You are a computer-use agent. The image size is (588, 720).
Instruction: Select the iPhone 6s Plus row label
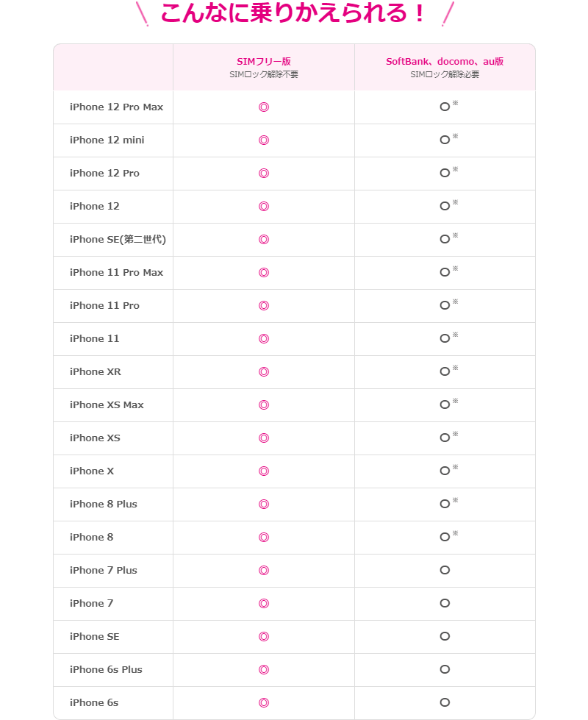(x=106, y=669)
